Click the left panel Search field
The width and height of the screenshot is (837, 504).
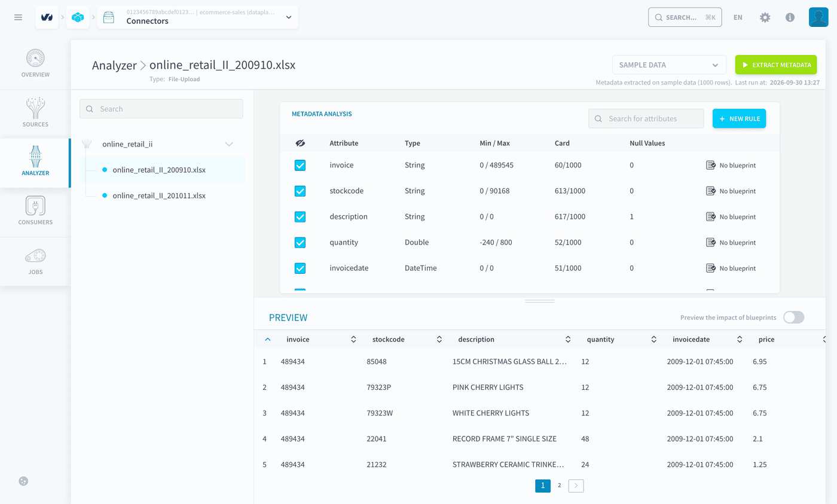[161, 109]
